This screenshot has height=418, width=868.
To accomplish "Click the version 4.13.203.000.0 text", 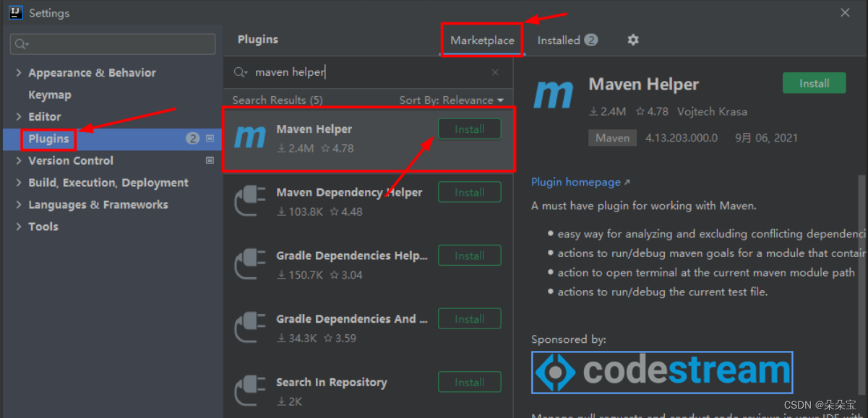I will pos(682,138).
